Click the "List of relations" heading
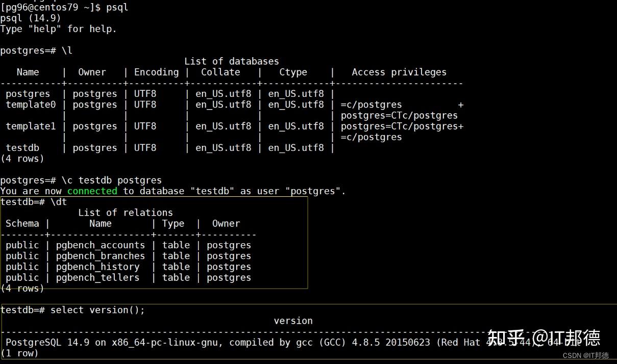The image size is (617, 364). 126,213
